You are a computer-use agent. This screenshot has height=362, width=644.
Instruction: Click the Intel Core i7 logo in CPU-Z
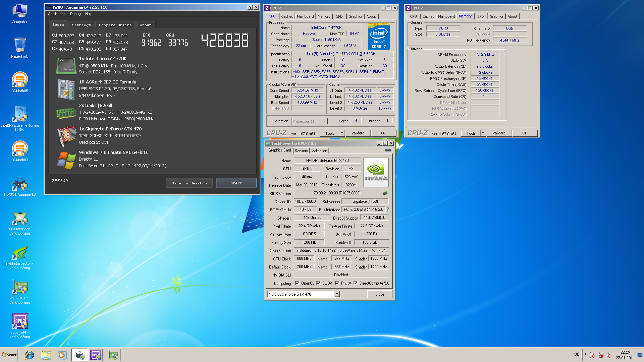(379, 37)
